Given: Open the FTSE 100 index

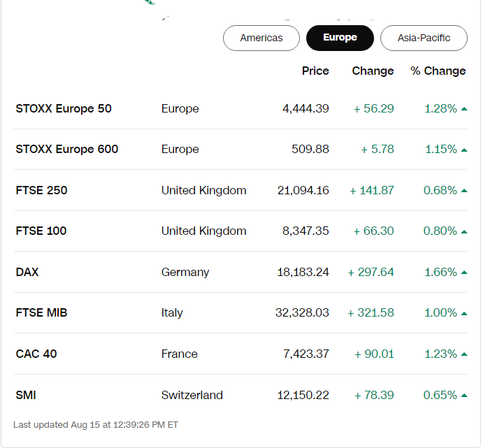Looking at the screenshot, I should (41, 231).
